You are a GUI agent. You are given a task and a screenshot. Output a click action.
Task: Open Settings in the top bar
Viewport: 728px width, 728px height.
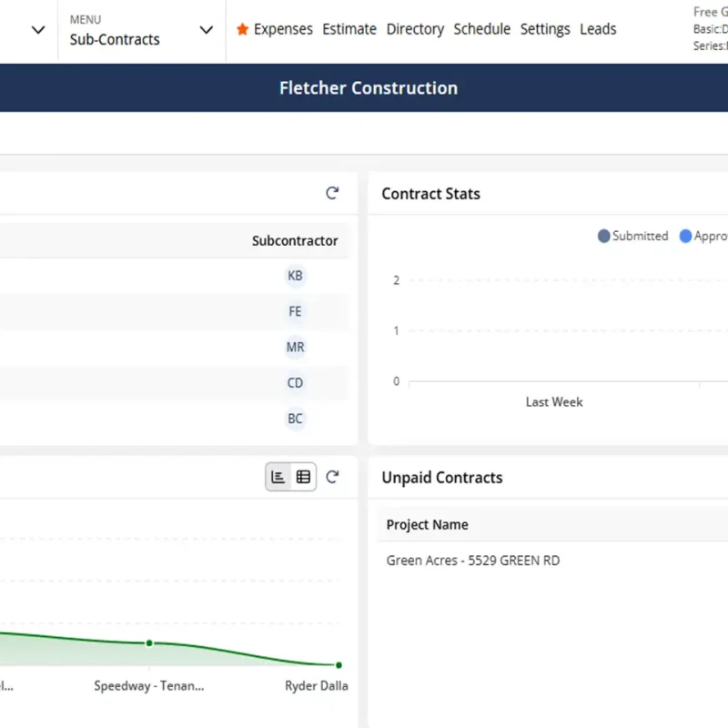[545, 29]
